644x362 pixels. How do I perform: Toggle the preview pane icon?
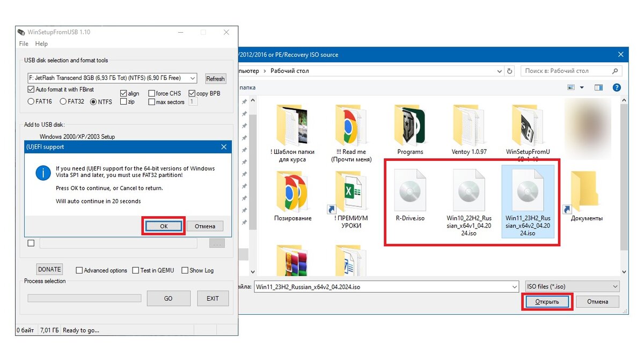[599, 87]
